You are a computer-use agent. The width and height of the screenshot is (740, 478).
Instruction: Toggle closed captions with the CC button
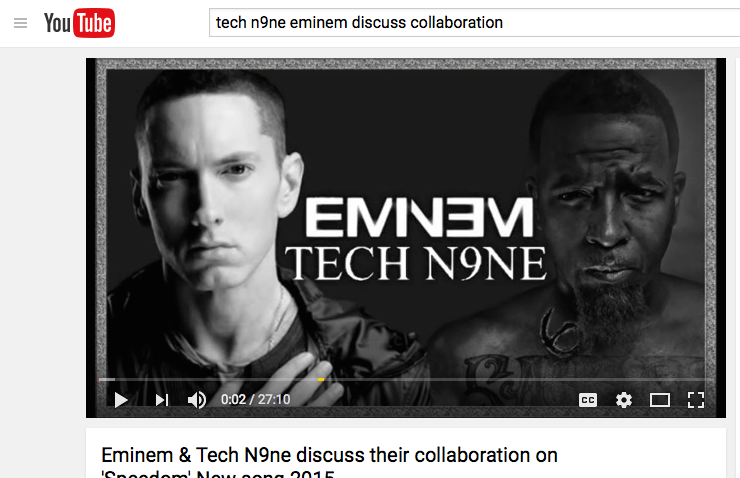click(588, 400)
